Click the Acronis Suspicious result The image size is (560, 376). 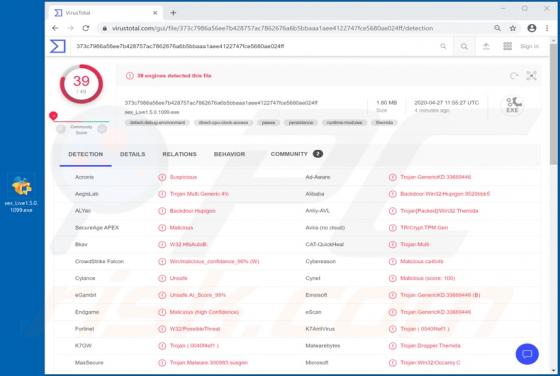coord(183,177)
